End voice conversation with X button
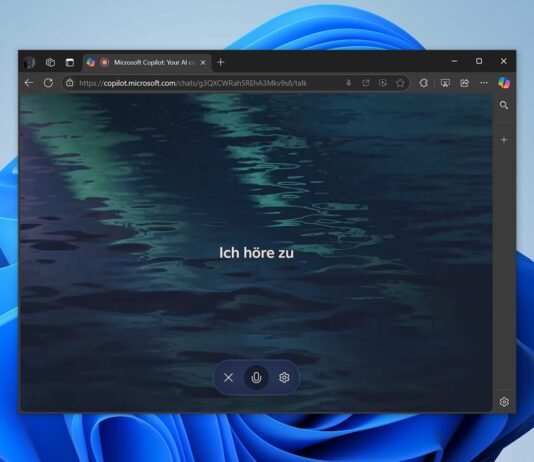The image size is (534, 462). tap(229, 377)
